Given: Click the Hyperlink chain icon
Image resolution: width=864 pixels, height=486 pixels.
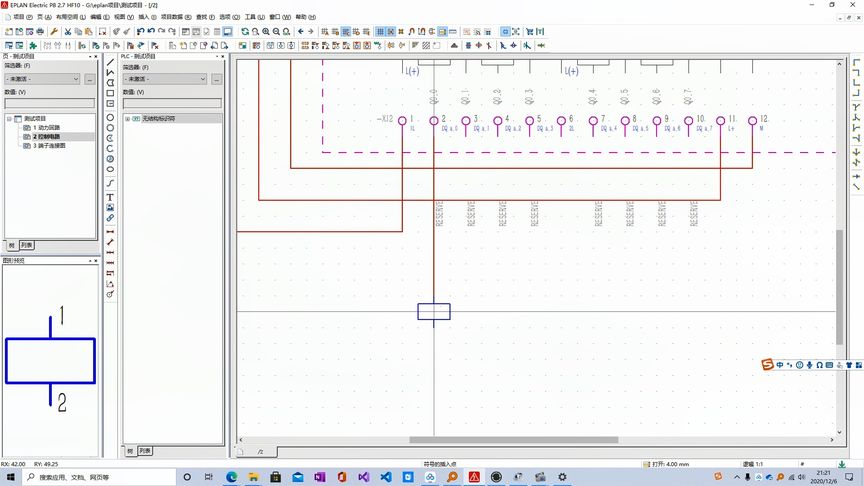Looking at the screenshot, I should 110,218.
